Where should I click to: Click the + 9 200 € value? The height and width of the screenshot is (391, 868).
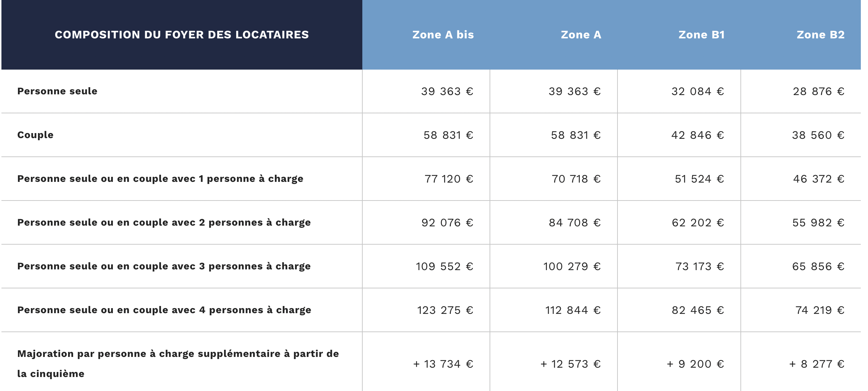pos(695,364)
